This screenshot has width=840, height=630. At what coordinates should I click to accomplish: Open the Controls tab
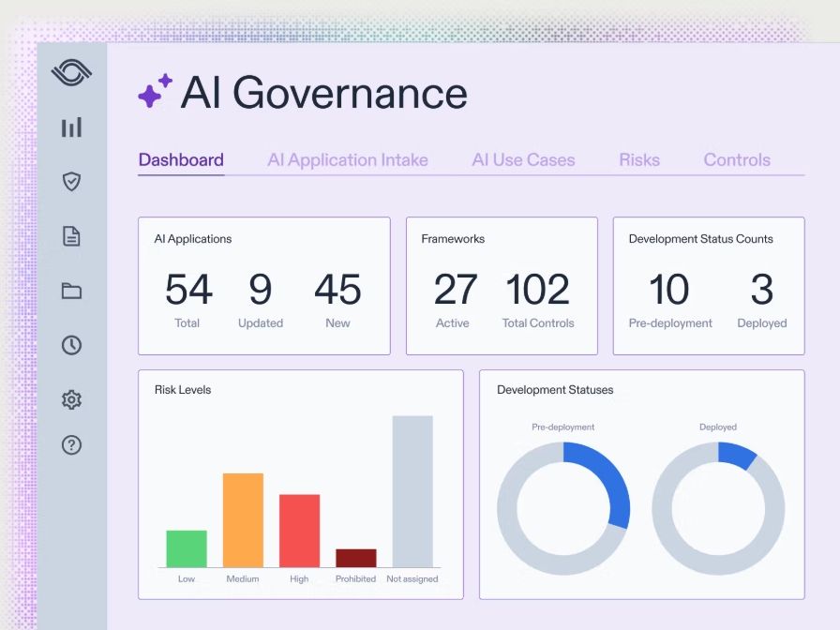click(x=737, y=159)
